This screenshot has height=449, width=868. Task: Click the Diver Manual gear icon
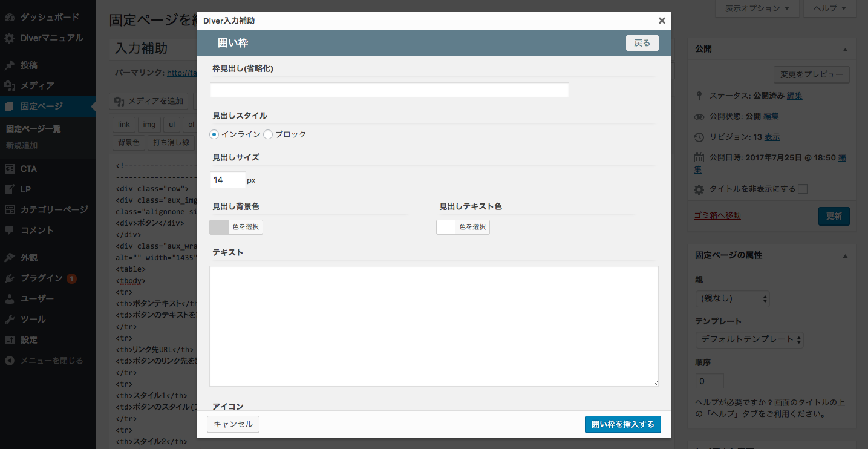pos(10,38)
